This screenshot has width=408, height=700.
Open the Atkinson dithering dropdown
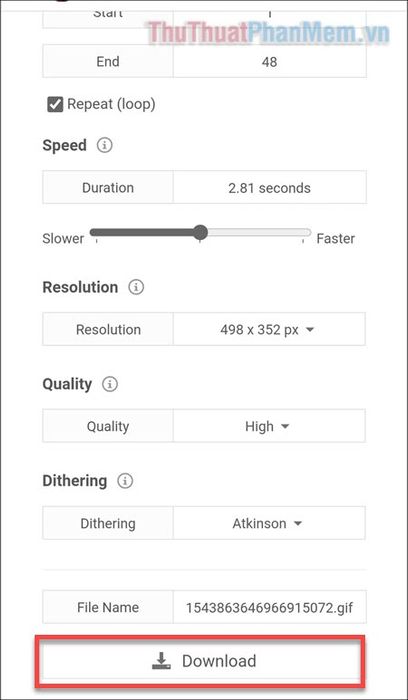click(269, 523)
